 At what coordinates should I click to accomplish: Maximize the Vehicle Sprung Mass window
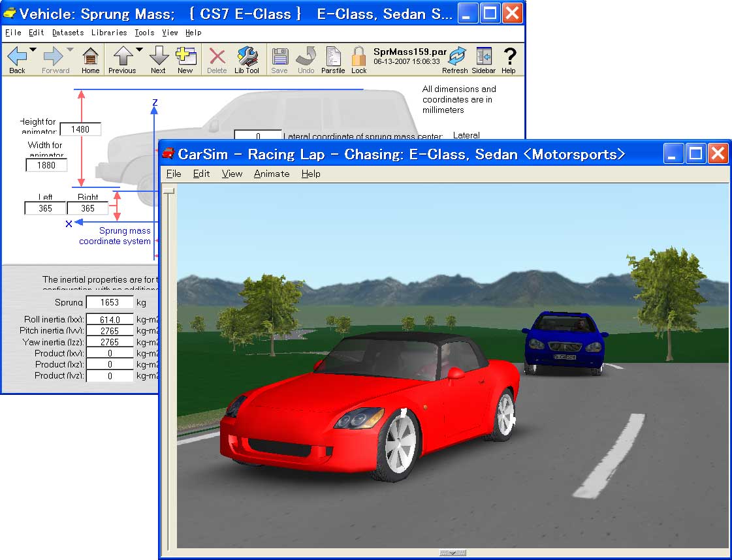click(x=490, y=13)
